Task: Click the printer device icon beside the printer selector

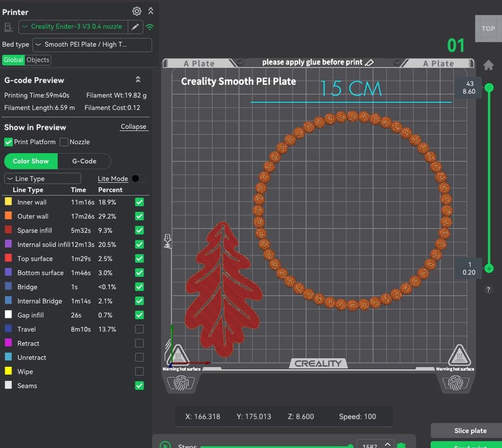Action: [x=9, y=27]
